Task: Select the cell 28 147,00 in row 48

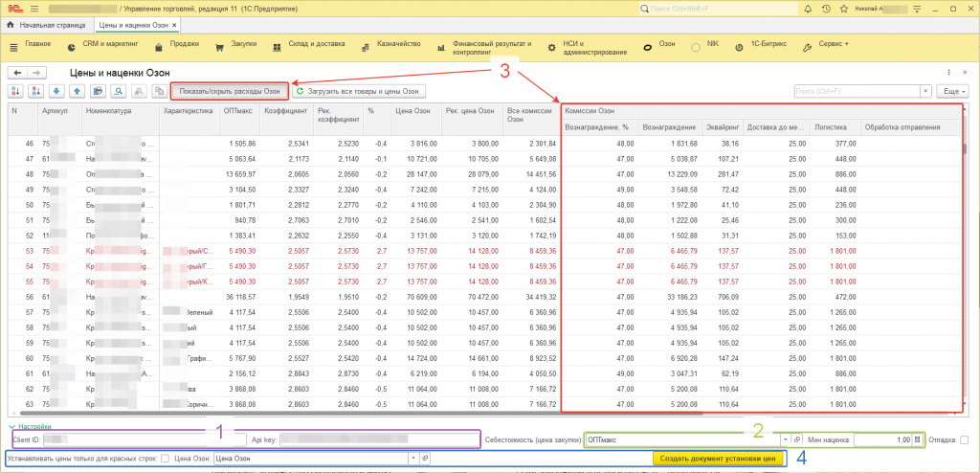Action: [x=415, y=172]
